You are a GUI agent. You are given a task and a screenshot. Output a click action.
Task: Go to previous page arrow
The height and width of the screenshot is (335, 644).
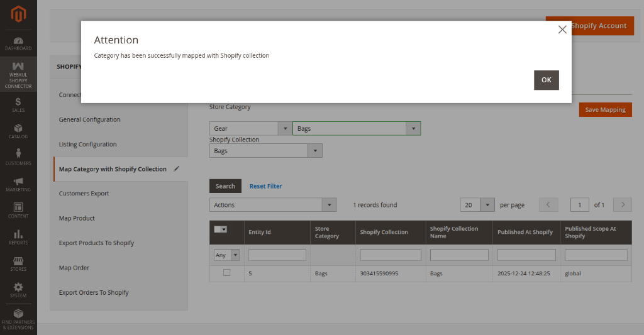click(x=548, y=204)
